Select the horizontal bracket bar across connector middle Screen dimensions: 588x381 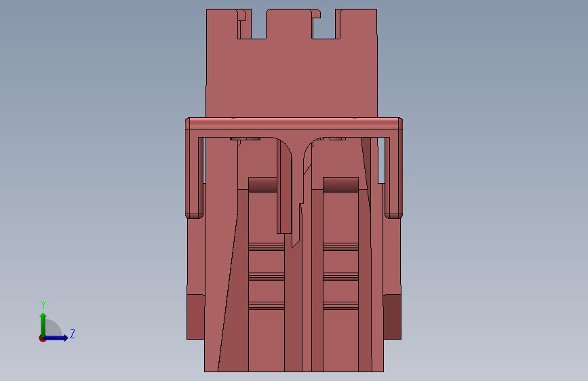tap(294, 124)
